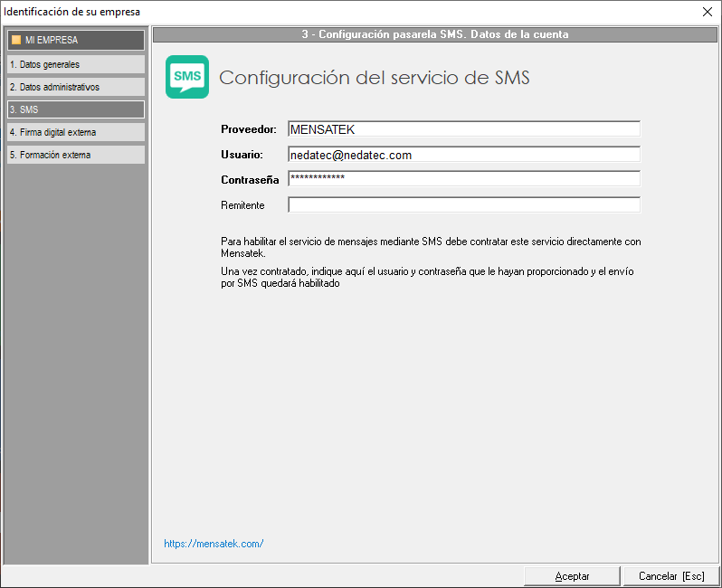
Task: Click the Cancelar [Esc] button
Action: 670,576
